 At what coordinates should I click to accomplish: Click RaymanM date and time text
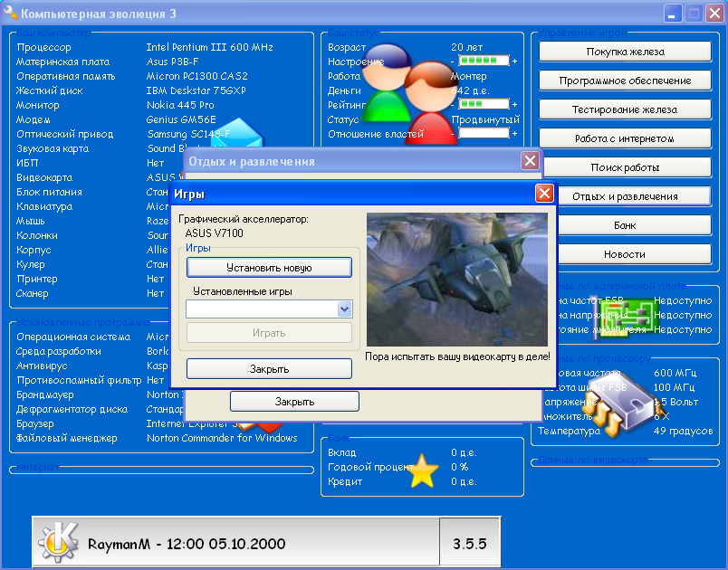click(x=187, y=544)
